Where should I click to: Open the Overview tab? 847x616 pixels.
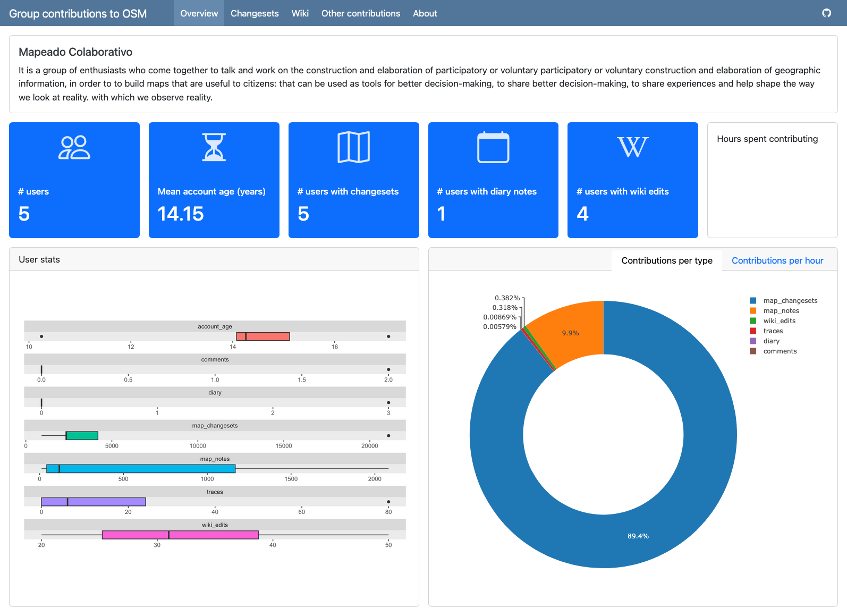[x=199, y=13]
